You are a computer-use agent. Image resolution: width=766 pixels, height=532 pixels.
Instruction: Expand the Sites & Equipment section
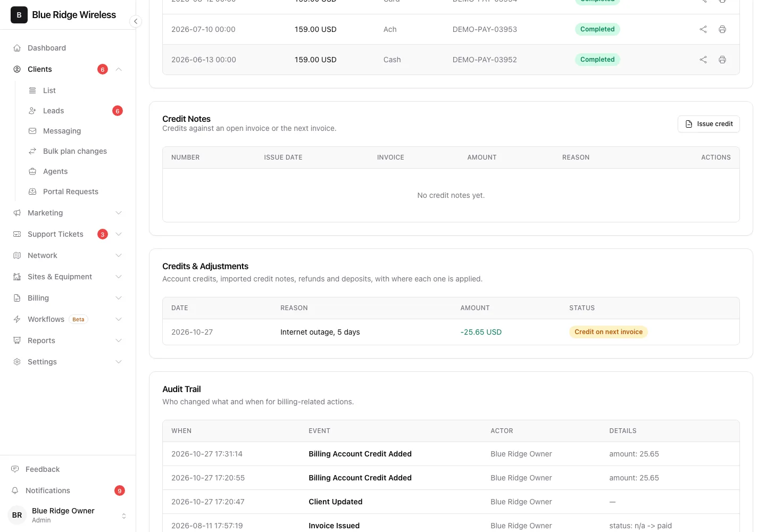coord(119,277)
